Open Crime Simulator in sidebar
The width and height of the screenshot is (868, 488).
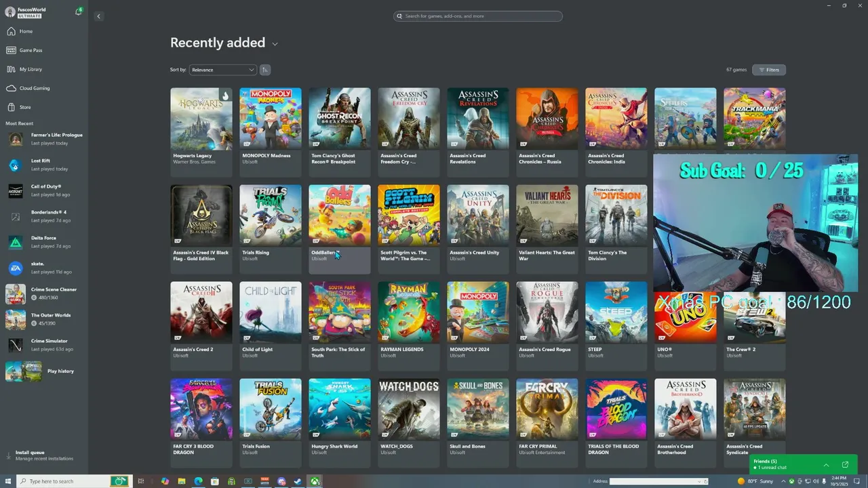point(45,345)
